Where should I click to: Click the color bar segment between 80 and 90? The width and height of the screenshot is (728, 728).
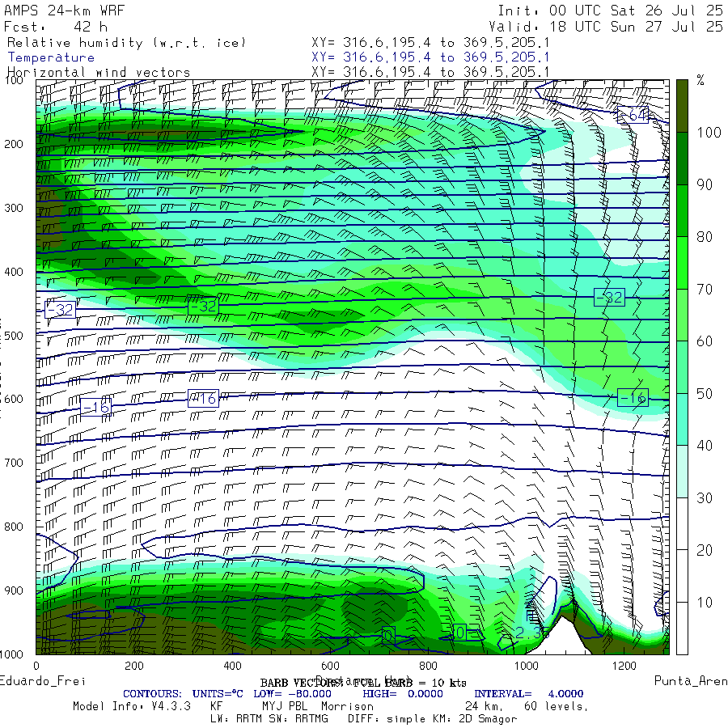coord(682,211)
